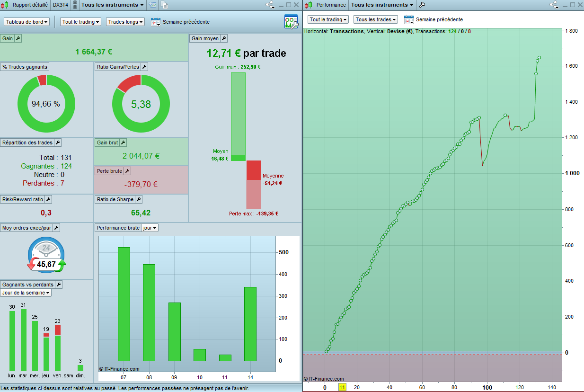
Task: Click Semaine précédente in Performance toolbar
Action: (x=439, y=20)
